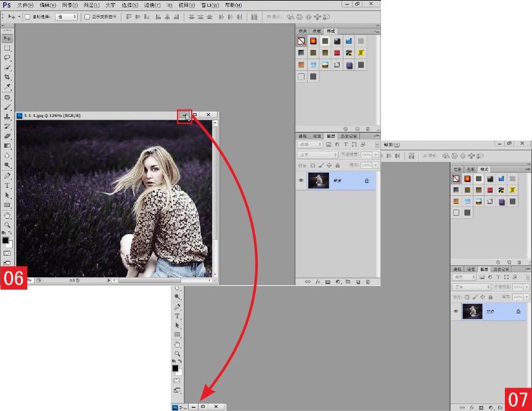Open blend mode dropdown in upper Layers panel

click(x=317, y=155)
